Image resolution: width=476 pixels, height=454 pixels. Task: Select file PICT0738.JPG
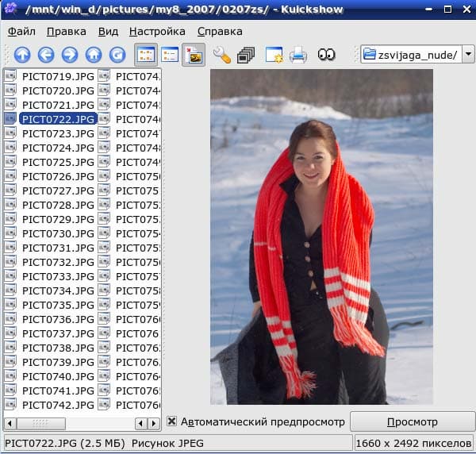[x=58, y=348]
